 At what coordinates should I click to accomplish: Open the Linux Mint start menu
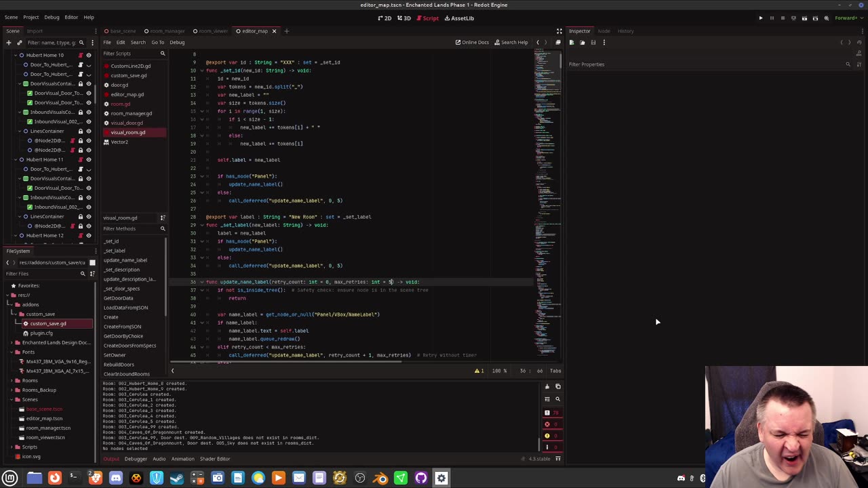point(10,478)
